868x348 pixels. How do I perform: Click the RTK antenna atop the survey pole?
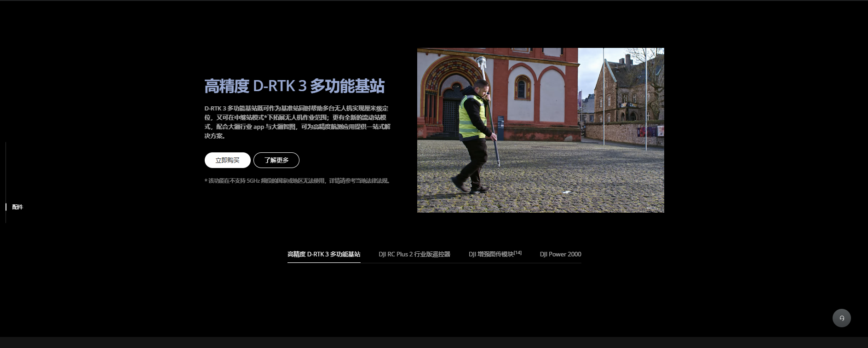click(481, 61)
